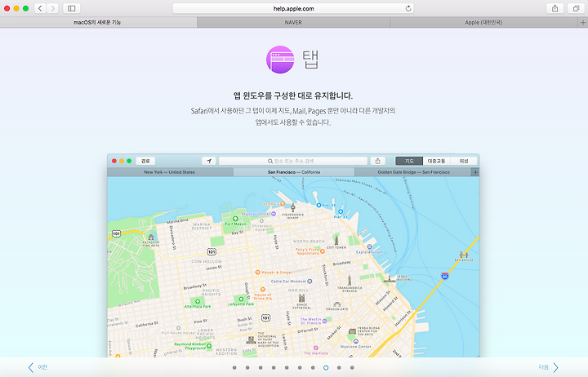Jump to the ninth page dot
This screenshot has width=588, height=377.
339,368
